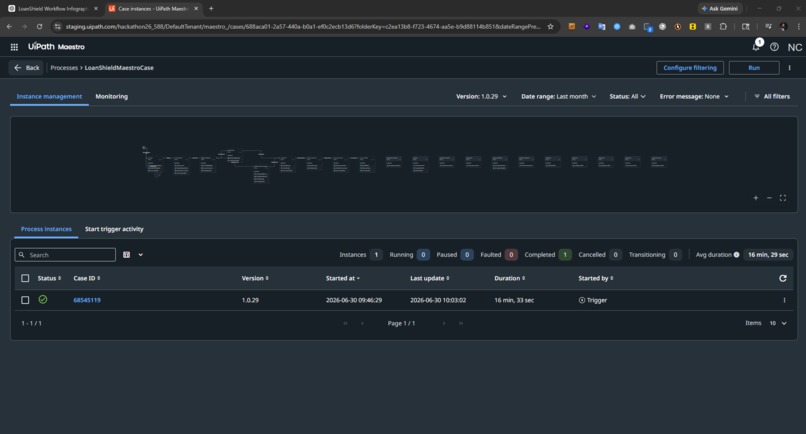Viewport: 806px width, 434px height.
Task: Open the browser extensions puzzle icon
Action: pos(723,26)
